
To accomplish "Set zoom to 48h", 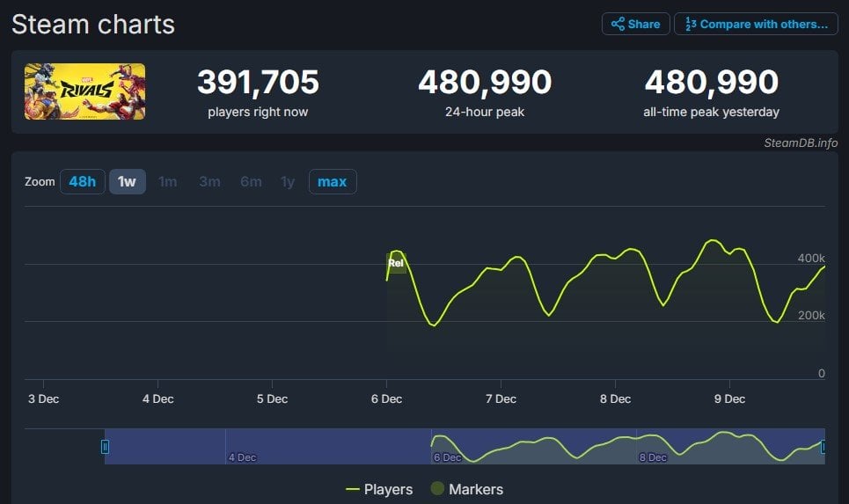I will click(83, 181).
